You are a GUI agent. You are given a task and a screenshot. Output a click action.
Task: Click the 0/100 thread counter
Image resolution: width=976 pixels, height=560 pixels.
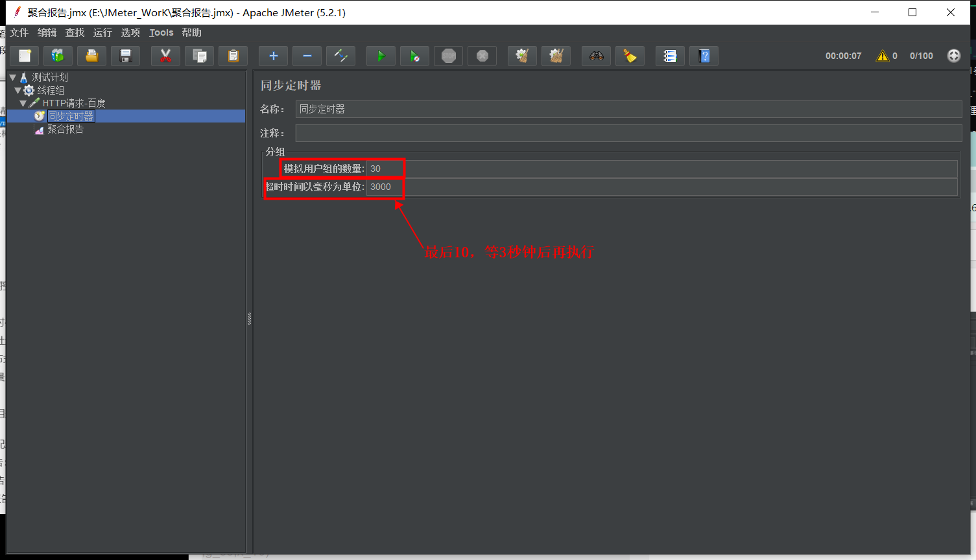pos(921,56)
